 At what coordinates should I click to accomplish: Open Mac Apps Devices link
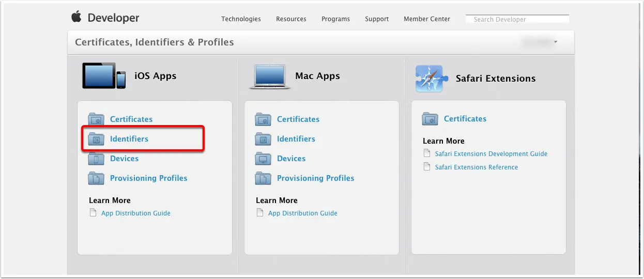click(292, 159)
